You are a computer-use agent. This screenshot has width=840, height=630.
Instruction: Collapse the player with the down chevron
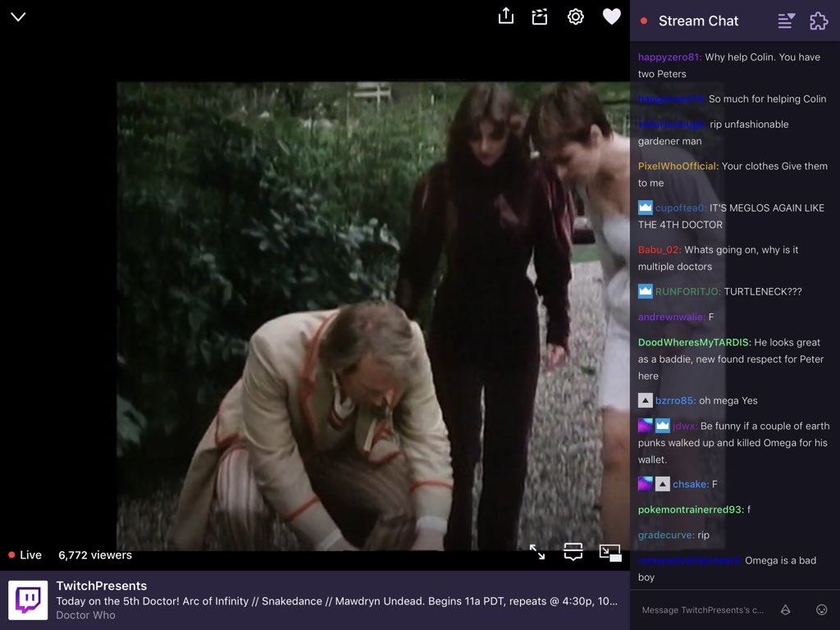[18, 17]
